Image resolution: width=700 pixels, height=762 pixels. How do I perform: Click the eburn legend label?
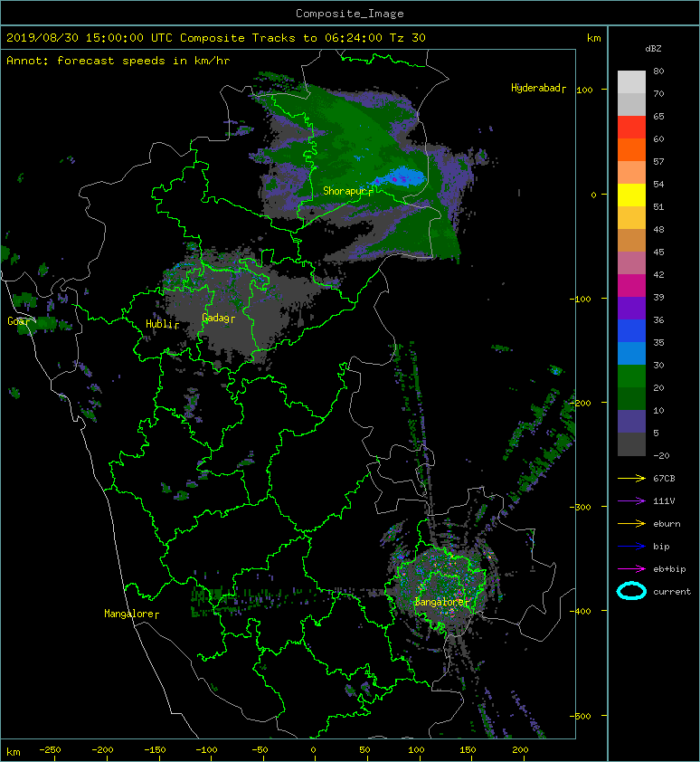tap(667, 523)
